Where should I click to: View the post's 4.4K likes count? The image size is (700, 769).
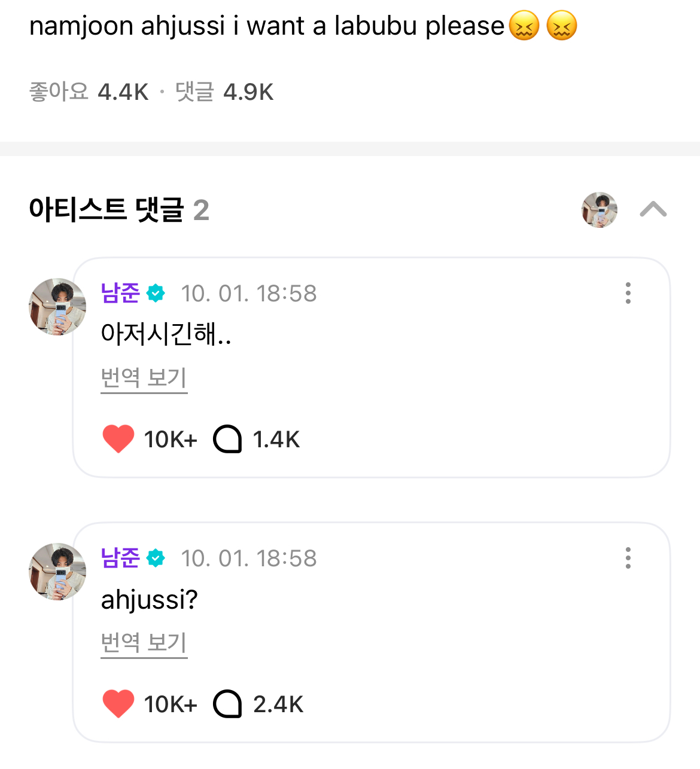(x=89, y=92)
